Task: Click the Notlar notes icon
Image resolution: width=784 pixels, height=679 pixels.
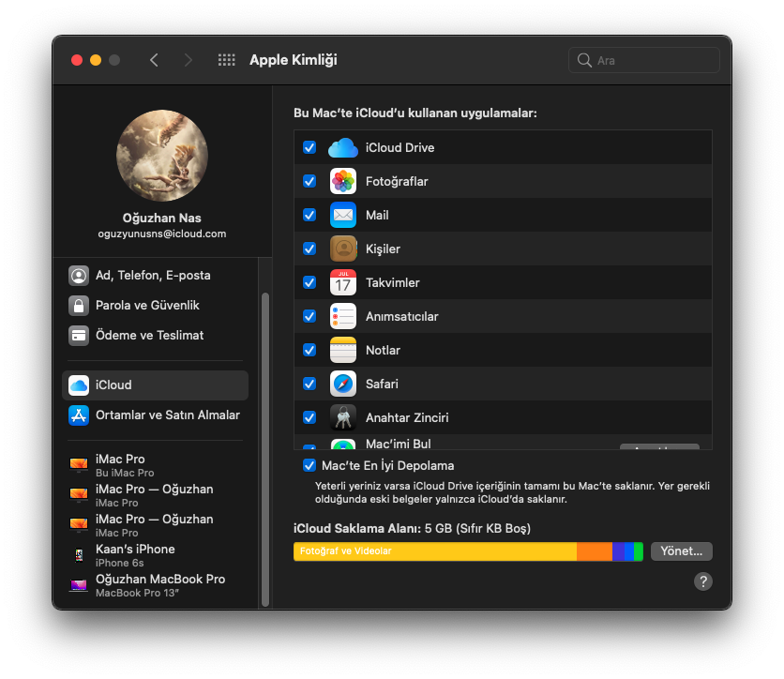Action: (343, 350)
